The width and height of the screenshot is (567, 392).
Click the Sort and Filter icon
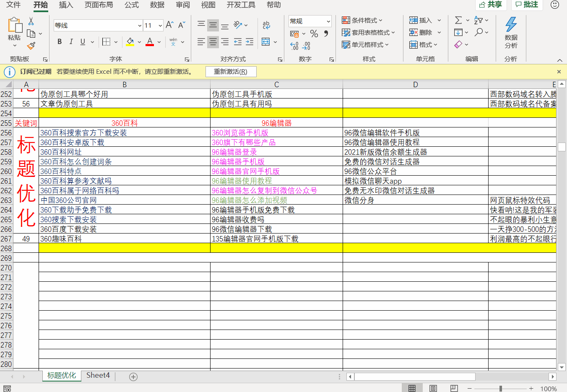478,20
